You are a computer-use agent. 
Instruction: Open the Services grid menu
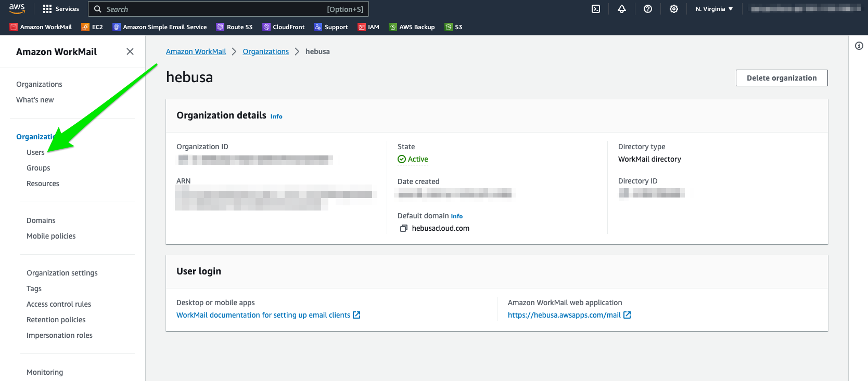pos(61,9)
